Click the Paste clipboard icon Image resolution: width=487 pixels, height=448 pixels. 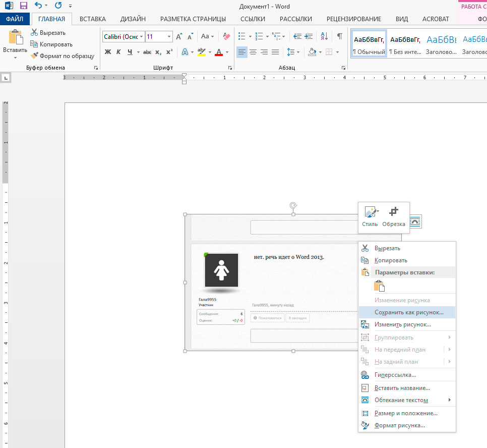15,37
